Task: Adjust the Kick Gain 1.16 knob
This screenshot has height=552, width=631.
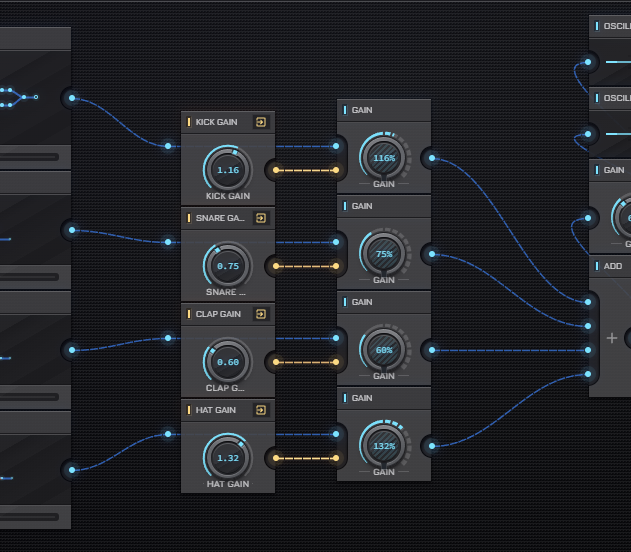Action: [x=228, y=169]
